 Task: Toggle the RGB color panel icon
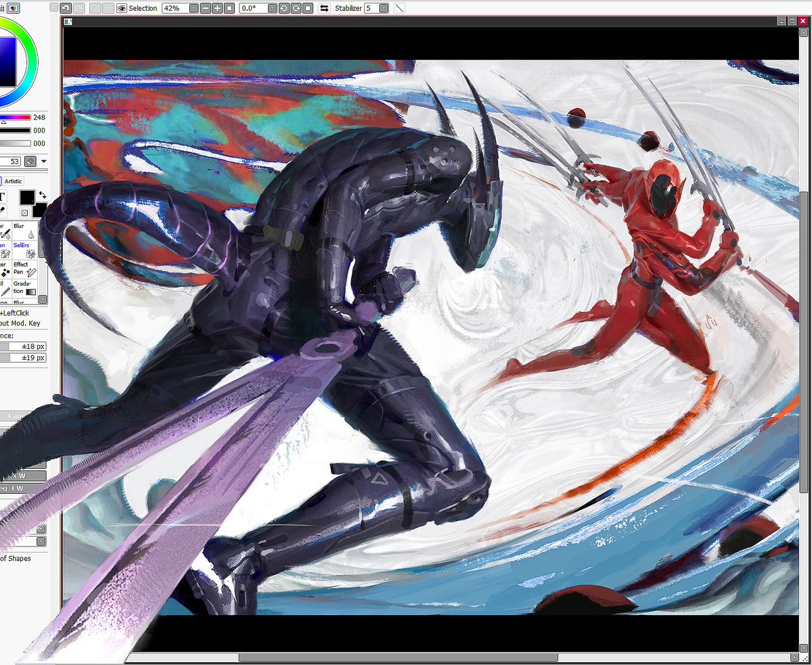coord(14,8)
